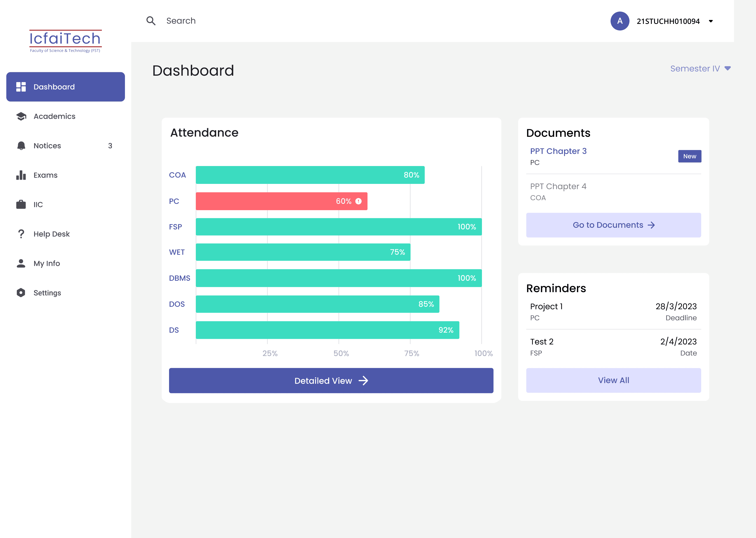
Task: Open the Semester IV dropdown
Action: click(x=700, y=69)
